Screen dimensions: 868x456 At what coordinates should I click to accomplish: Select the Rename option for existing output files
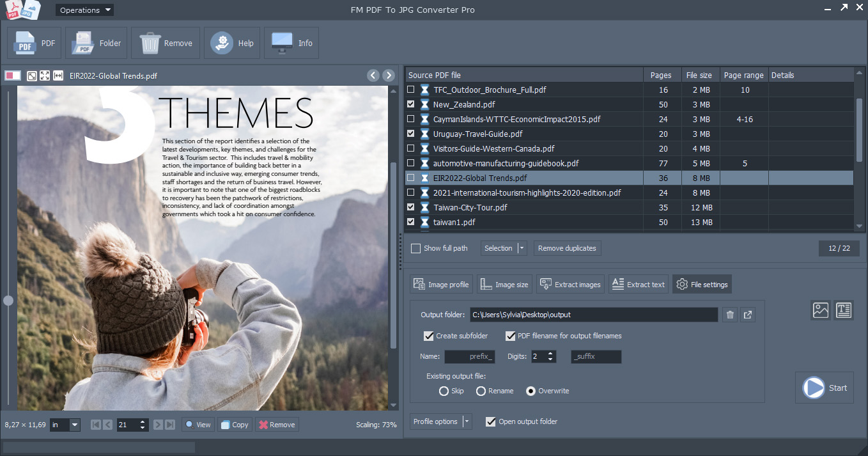[481, 391]
